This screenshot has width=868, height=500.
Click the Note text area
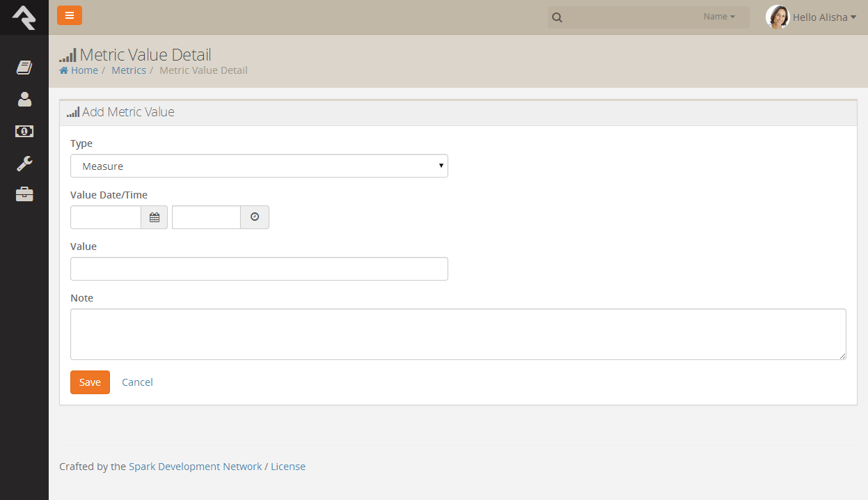pos(458,334)
